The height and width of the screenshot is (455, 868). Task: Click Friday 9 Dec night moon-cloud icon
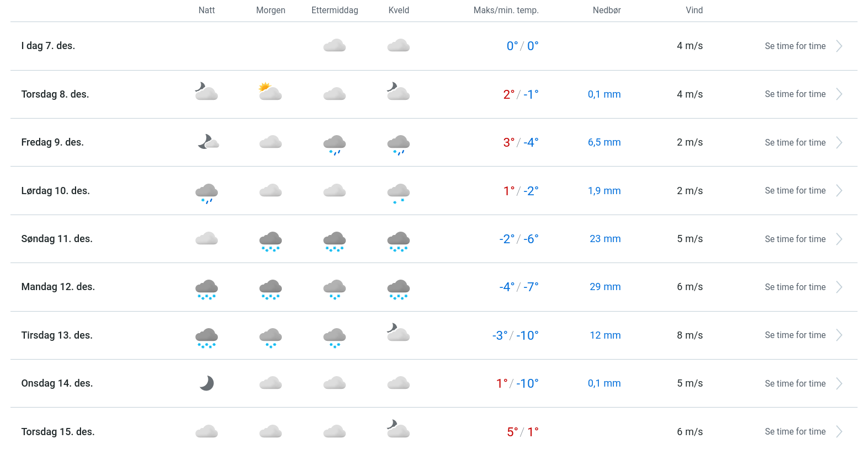[x=208, y=142]
